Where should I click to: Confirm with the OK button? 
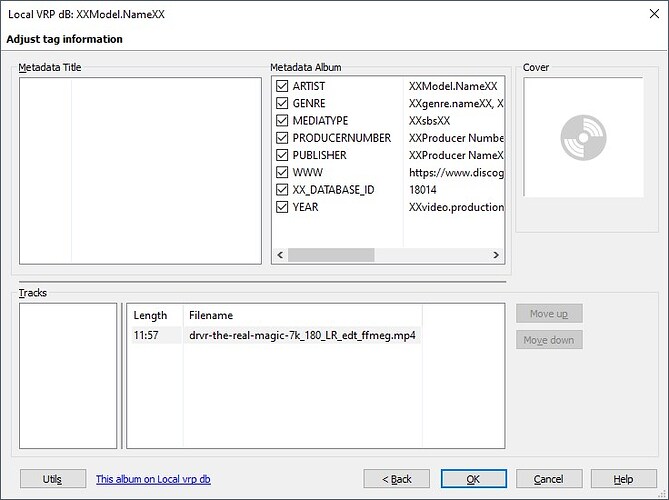(x=474, y=479)
